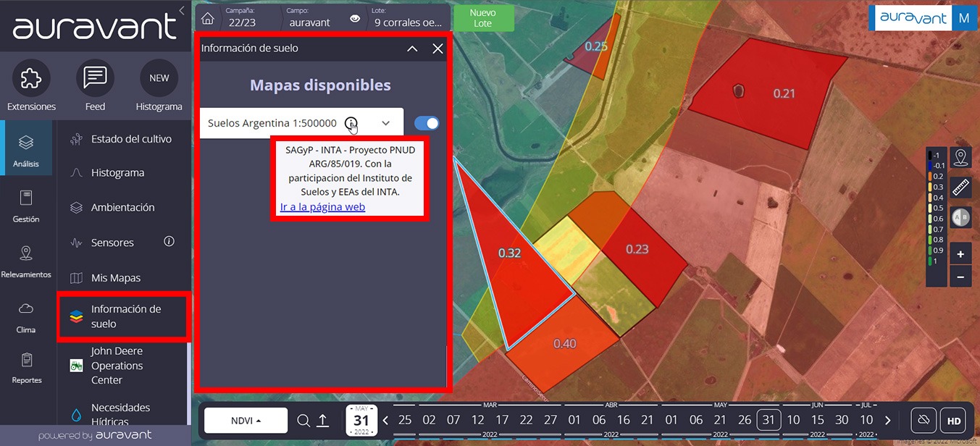The height and width of the screenshot is (446, 980).
Task: Click the Nuevo Lote button
Action: click(x=483, y=18)
